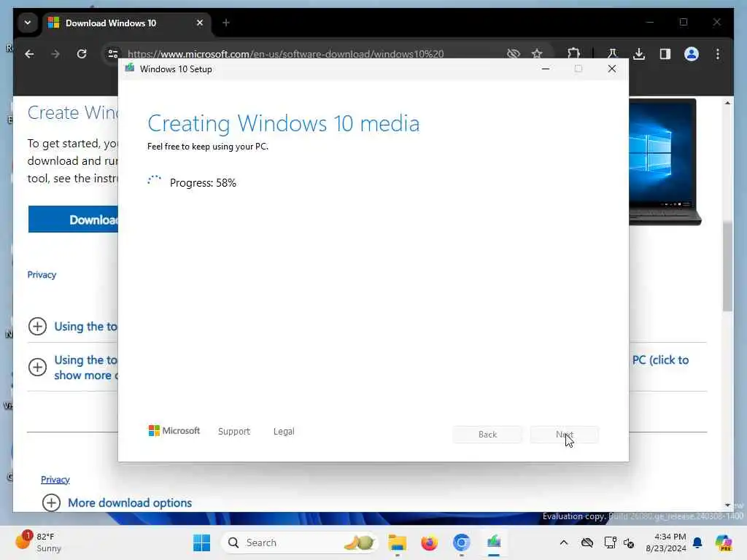Open Chrome profile avatar

point(692,54)
